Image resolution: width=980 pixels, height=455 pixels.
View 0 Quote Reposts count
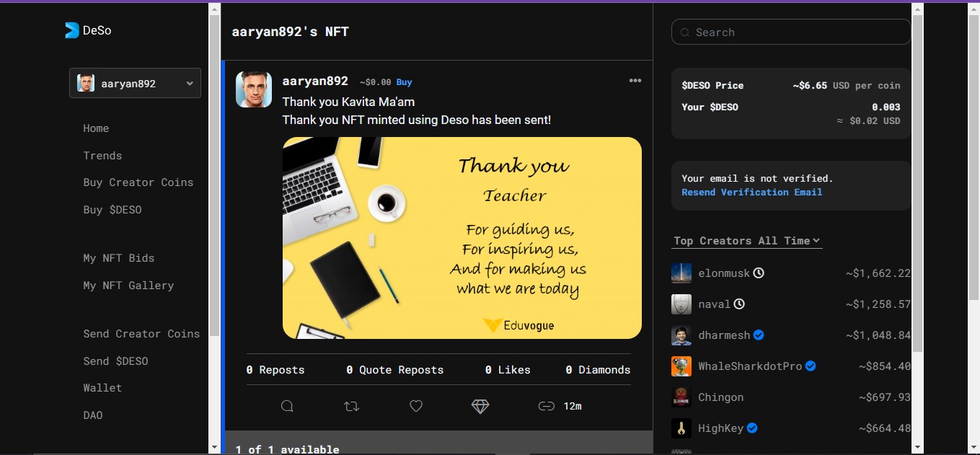[x=395, y=370]
